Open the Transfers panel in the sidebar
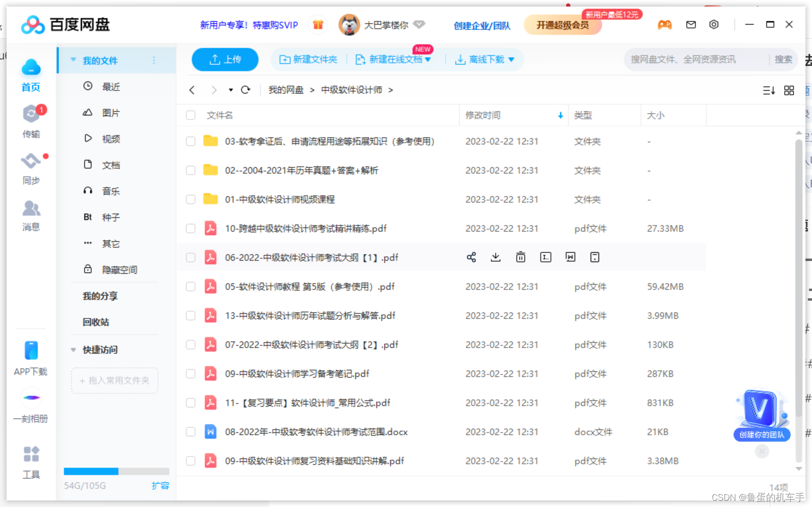Viewport: 812px width, 507px height. (x=31, y=121)
